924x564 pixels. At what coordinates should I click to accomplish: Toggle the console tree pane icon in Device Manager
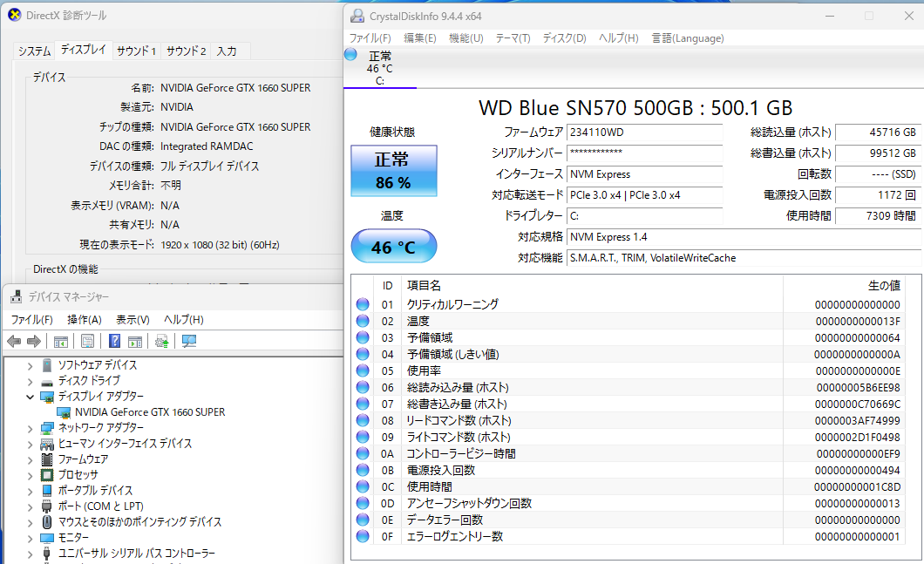tap(61, 341)
